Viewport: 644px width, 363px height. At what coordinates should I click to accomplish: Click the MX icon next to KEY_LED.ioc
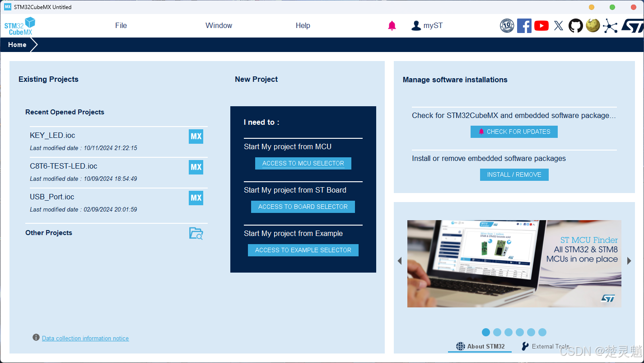click(196, 137)
